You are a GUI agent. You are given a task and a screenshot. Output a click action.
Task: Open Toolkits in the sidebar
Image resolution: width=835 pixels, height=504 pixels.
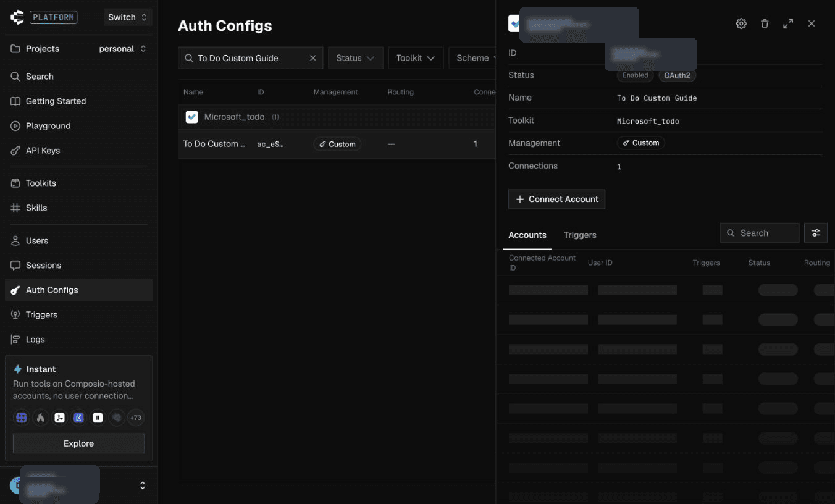pos(78,183)
